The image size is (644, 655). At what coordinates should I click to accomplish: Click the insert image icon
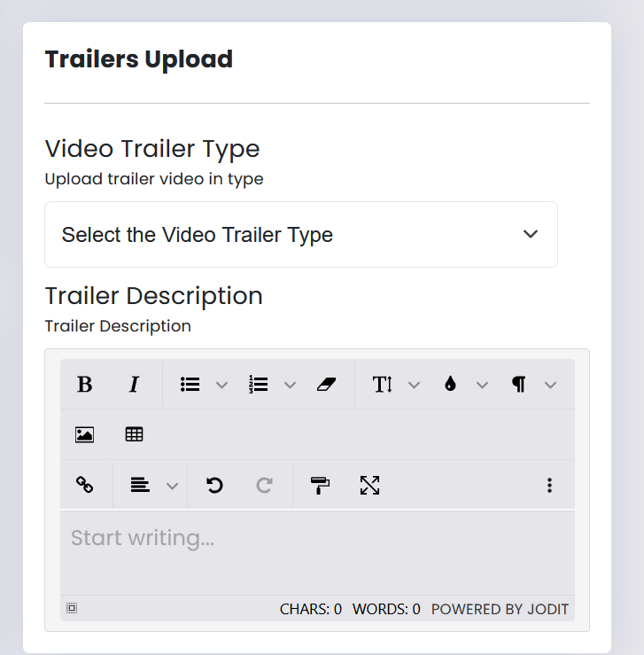tap(85, 434)
